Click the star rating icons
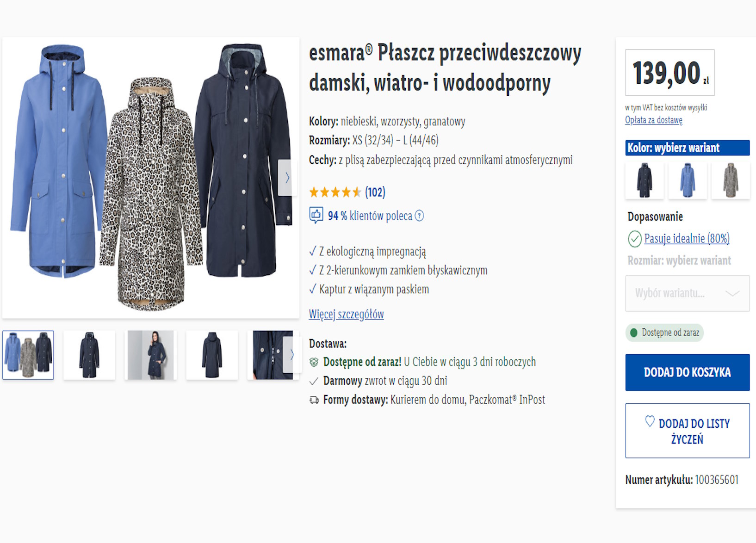This screenshot has width=756, height=543. (x=335, y=192)
